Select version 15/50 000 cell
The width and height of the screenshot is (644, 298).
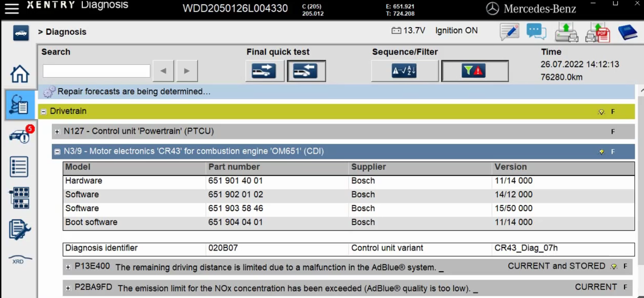click(x=513, y=208)
